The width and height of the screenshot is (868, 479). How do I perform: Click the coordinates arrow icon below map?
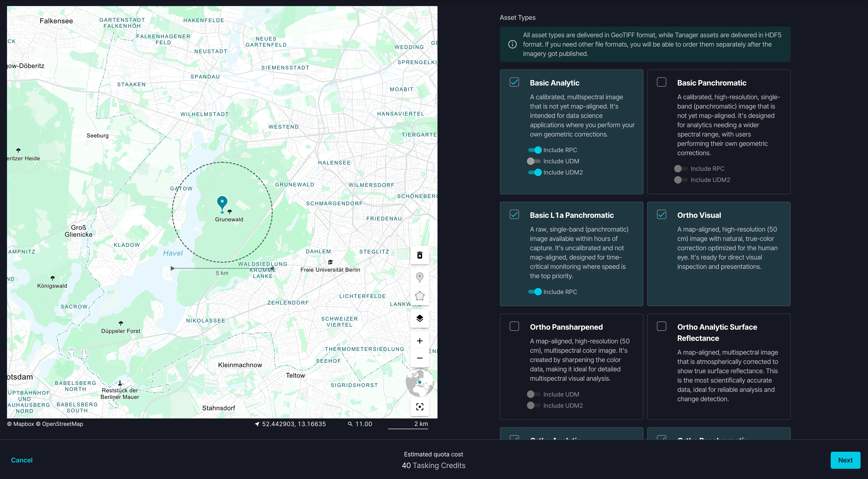tap(257, 424)
